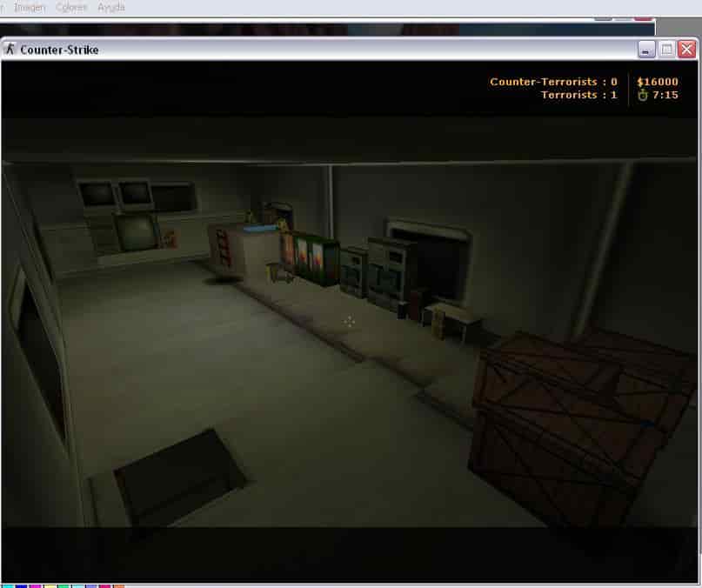Image resolution: width=702 pixels, height=588 pixels.
Task: Open the Colores menu in Paint
Action: pyautogui.click(x=71, y=7)
